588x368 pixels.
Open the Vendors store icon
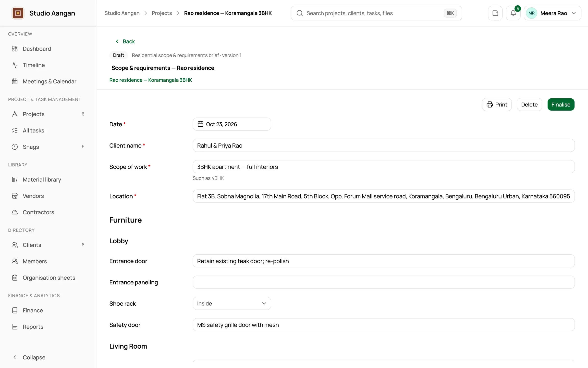coord(15,196)
